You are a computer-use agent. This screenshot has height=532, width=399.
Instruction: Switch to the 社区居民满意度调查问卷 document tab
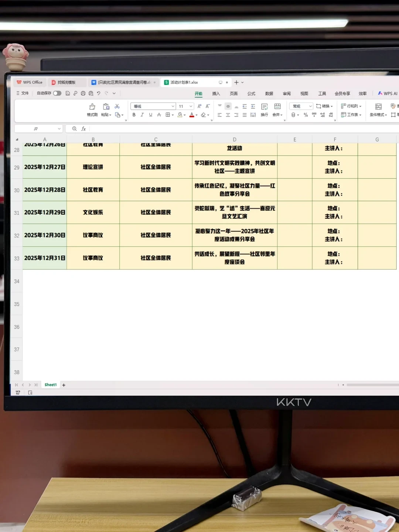(124, 82)
